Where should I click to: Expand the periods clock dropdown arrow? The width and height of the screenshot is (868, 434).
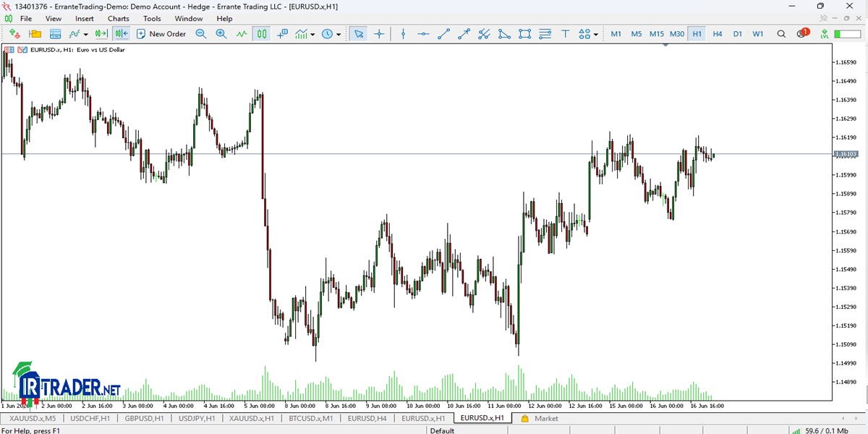point(338,34)
